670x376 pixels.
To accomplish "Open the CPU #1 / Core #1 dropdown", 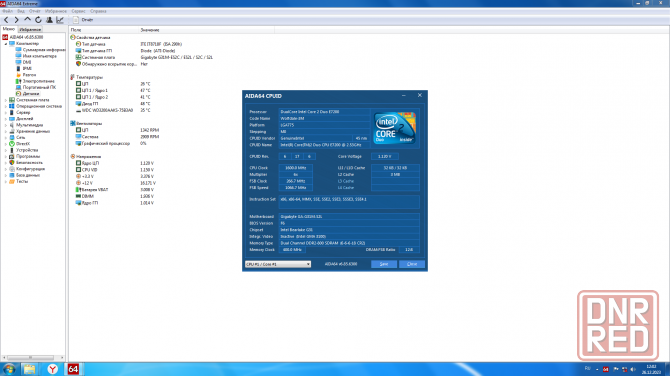I will click(x=278, y=264).
